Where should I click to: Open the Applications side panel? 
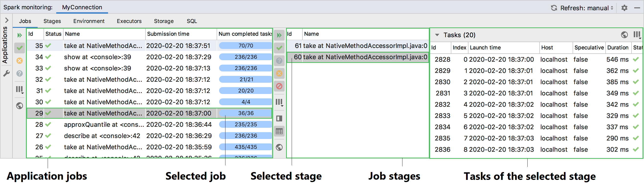[5, 45]
